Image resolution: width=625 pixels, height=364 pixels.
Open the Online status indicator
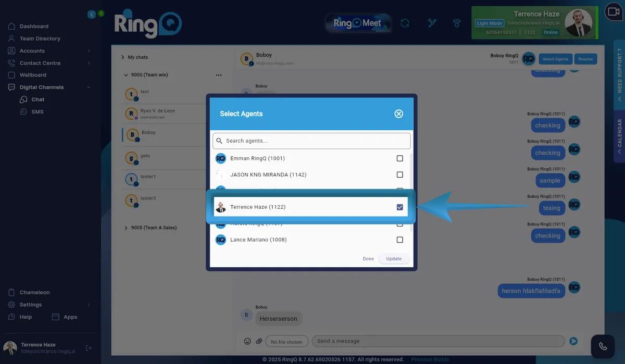tap(551, 32)
